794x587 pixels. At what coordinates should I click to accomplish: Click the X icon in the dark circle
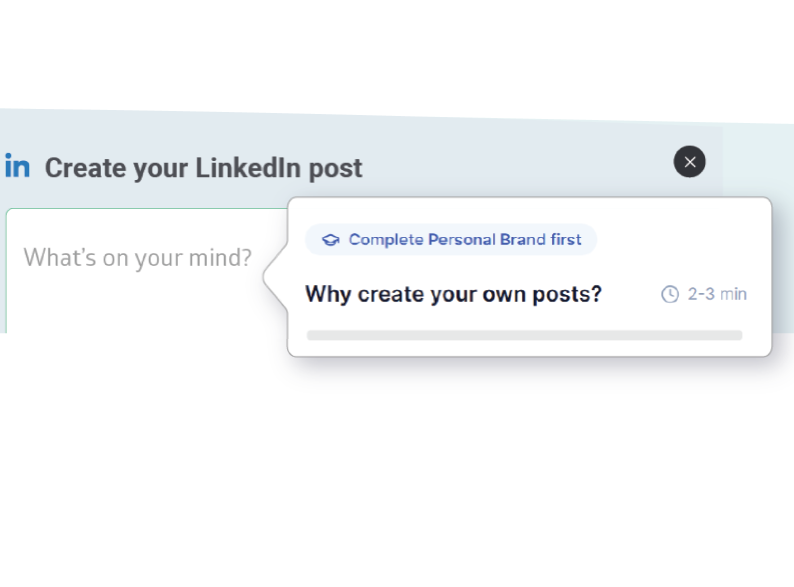(x=689, y=162)
